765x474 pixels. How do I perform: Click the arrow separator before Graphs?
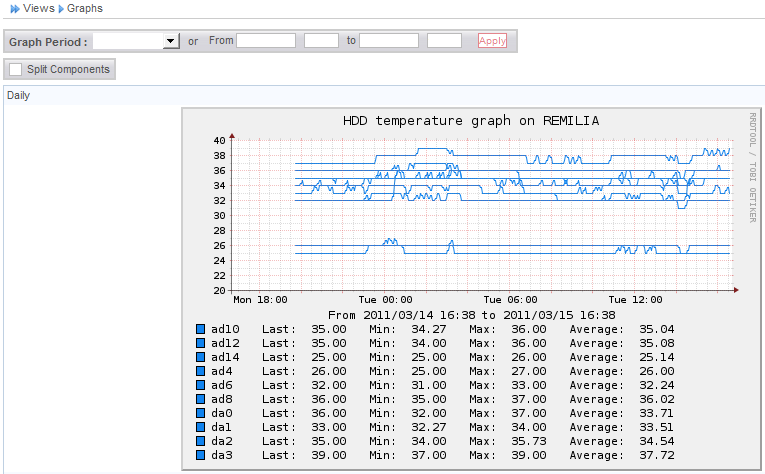tap(61, 8)
